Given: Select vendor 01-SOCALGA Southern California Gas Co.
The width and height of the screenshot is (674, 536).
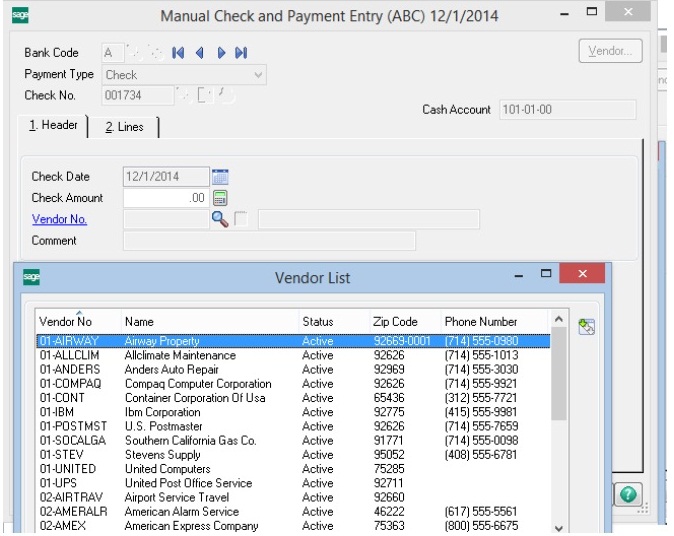Looking at the screenshot, I should pos(293,441).
